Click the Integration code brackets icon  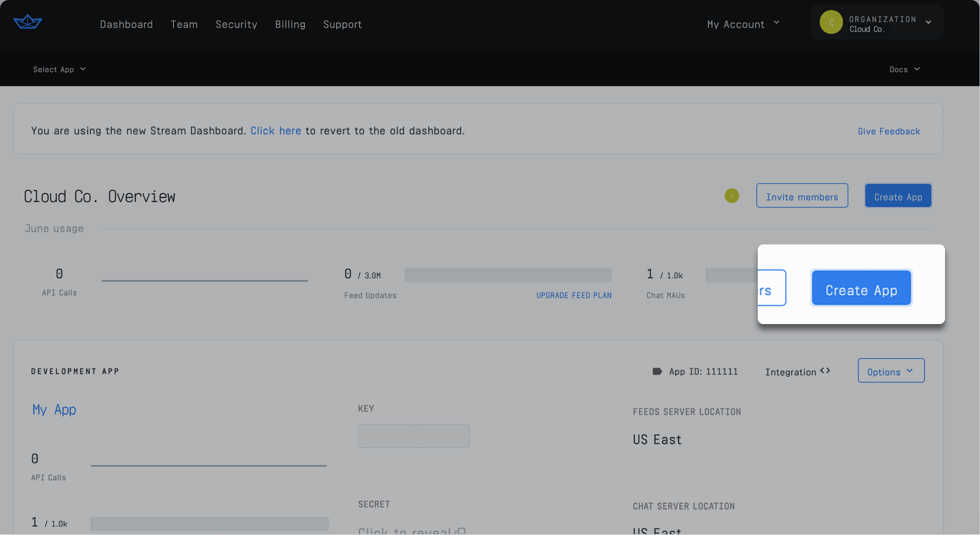pyautogui.click(x=825, y=371)
